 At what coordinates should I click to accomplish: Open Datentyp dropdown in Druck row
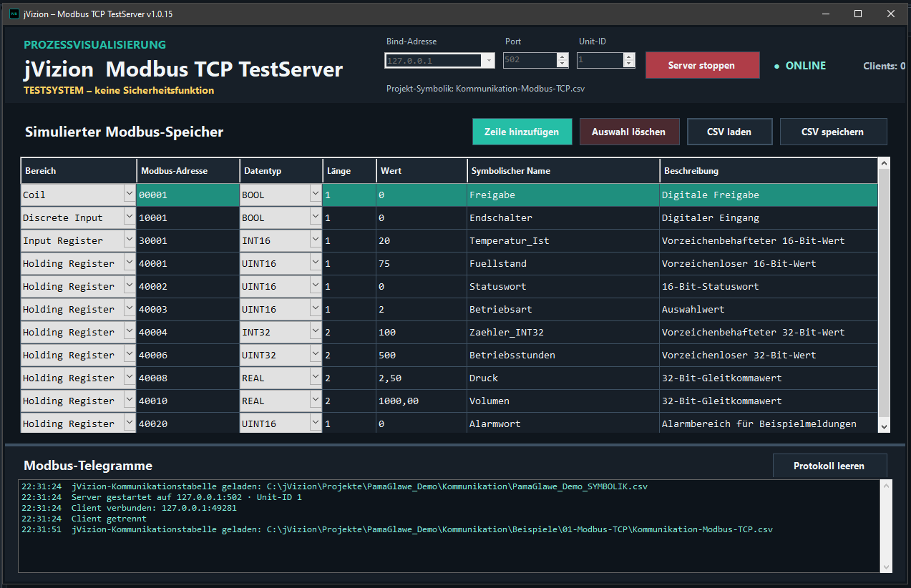click(x=316, y=377)
